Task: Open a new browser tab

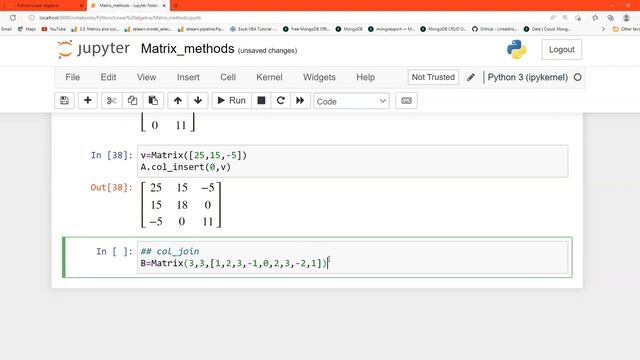Action: [176, 6]
